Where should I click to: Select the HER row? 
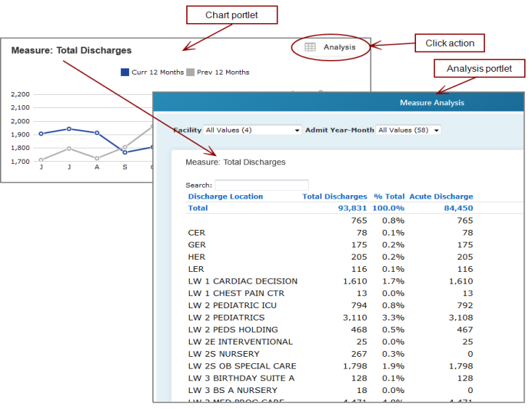pyautogui.click(x=331, y=257)
